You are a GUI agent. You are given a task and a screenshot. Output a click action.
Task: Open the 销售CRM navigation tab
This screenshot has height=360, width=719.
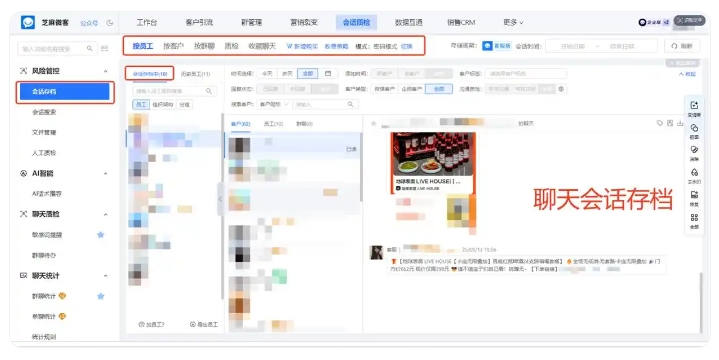tap(461, 22)
